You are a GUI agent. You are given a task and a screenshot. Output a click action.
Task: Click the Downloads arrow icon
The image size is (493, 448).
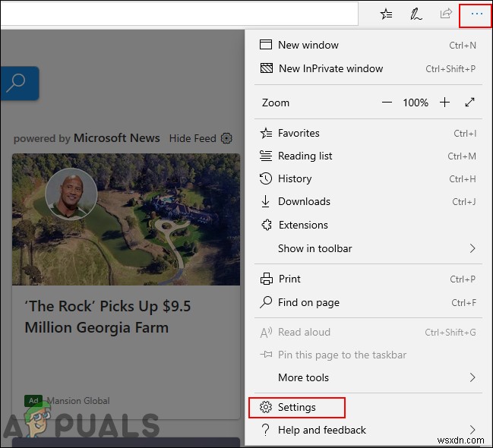click(265, 201)
